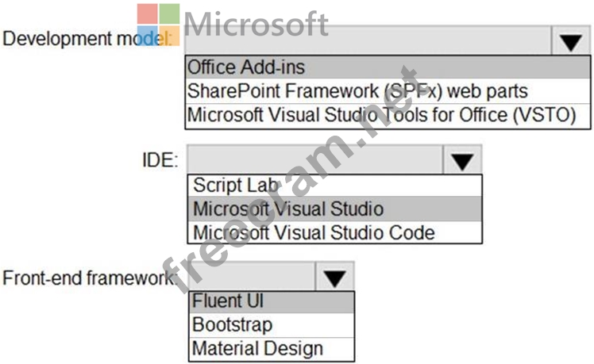Click the Front-end framework label

point(91,278)
